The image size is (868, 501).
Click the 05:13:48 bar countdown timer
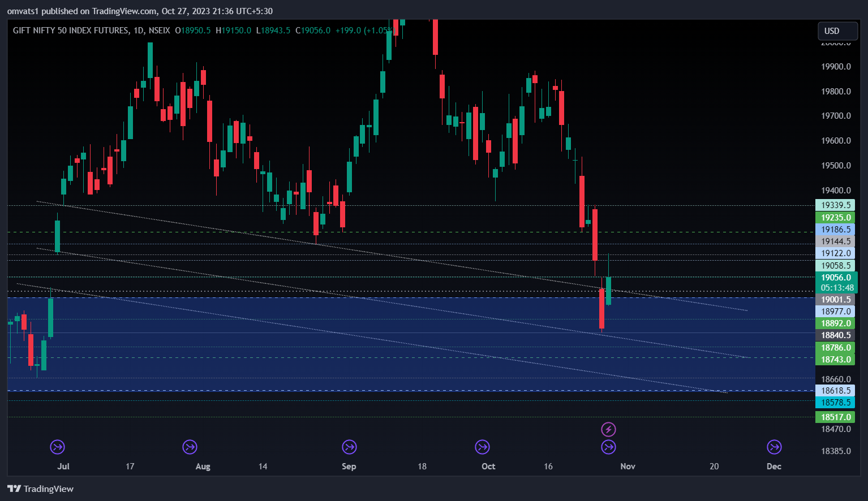837,288
